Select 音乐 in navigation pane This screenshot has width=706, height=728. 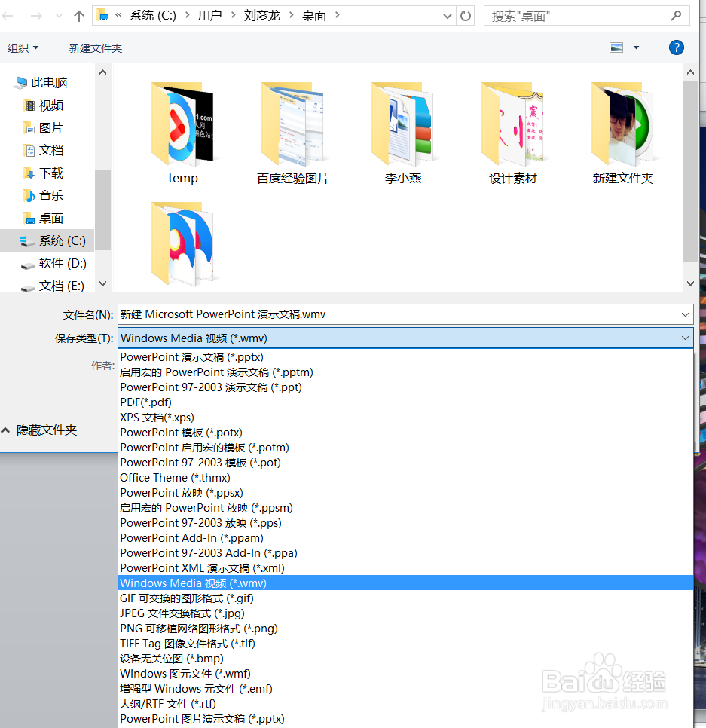point(44,195)
